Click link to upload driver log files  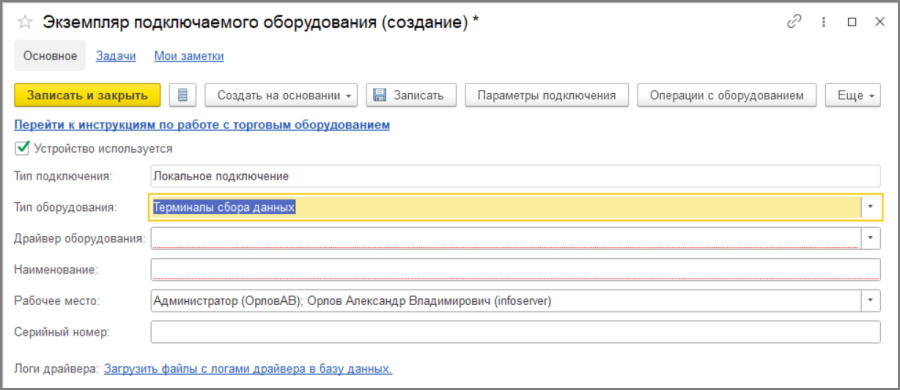click(x=248, y=369)
